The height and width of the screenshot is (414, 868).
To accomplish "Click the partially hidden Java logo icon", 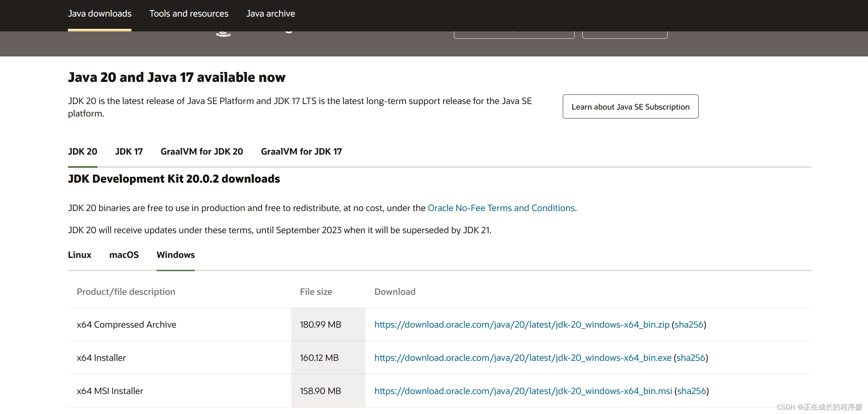I will [x=223, y=34].
